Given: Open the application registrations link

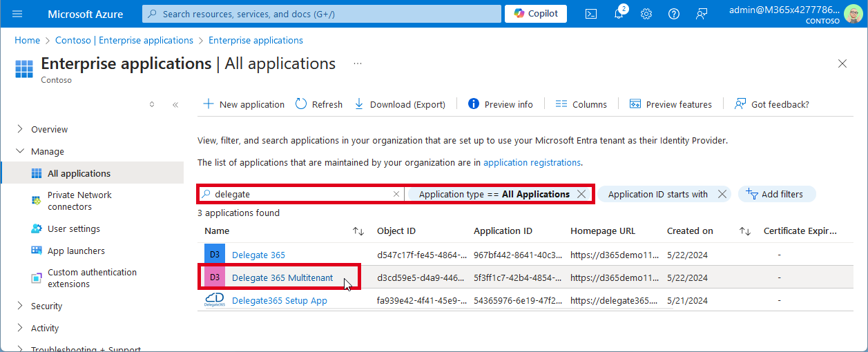Looking at the screenshot, I should coord(532,163).
